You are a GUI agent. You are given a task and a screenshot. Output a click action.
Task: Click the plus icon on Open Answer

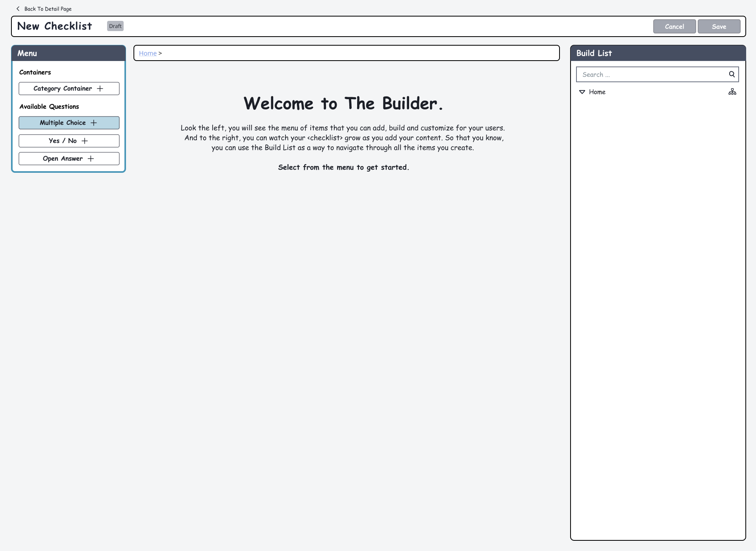(x=91, y=159)
